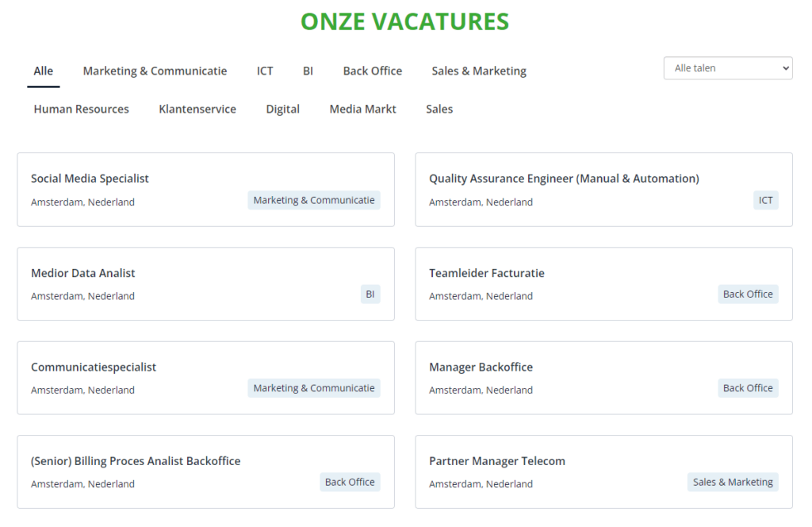The image size is (812, 527).
Task: Switch to Marketing & Communicatie tab
Action: pos(155,71)
